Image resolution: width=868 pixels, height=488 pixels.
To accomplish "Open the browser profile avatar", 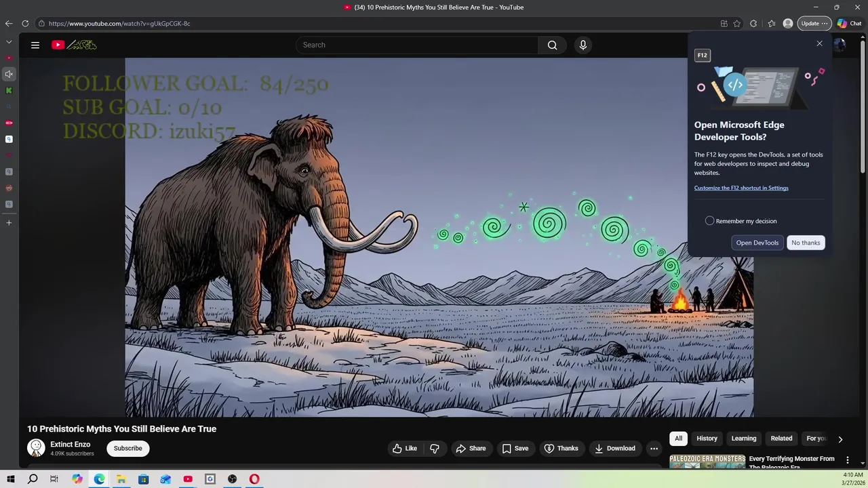I will coord(788,23).
